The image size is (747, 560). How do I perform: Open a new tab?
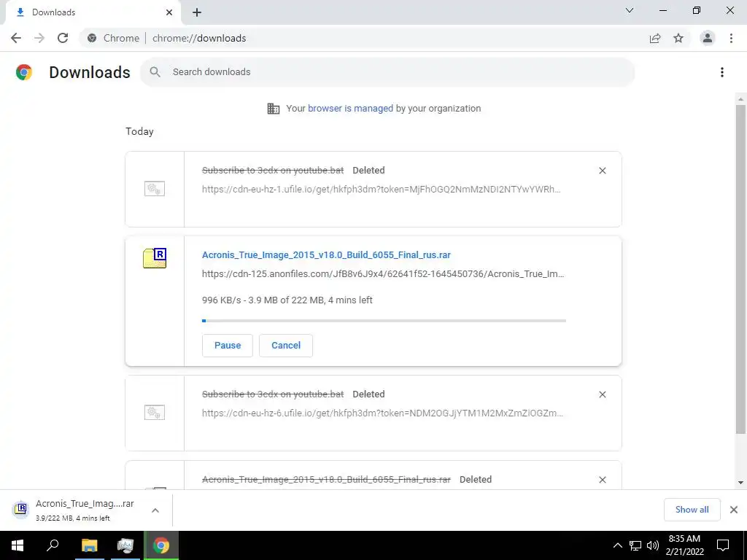(197, 12)
